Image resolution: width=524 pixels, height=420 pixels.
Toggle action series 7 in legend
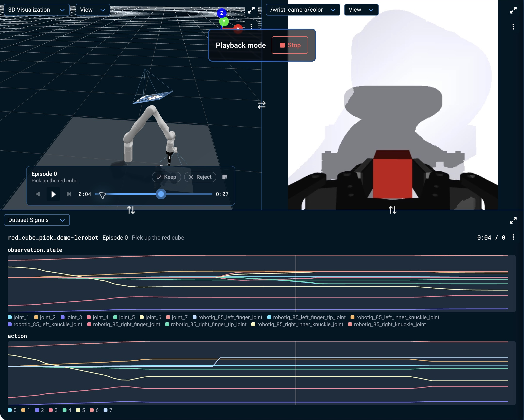(x=108, y=410)
